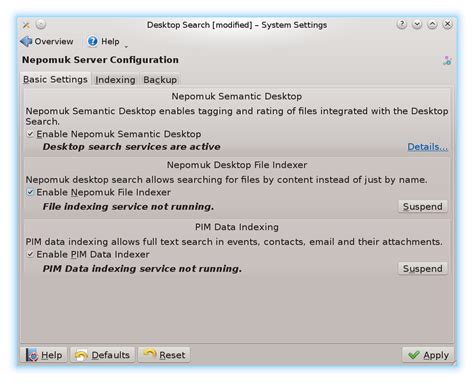Click the 'Desktop search services are active' status
Screen dimensions: 474x383
pyautogui.click(x=132, y=147)
